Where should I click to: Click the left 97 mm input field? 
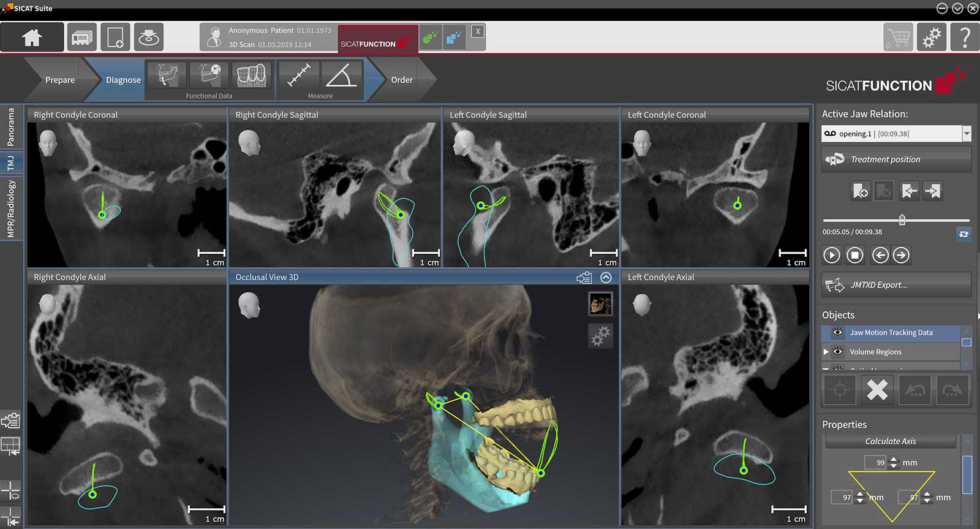pos(843,497)
